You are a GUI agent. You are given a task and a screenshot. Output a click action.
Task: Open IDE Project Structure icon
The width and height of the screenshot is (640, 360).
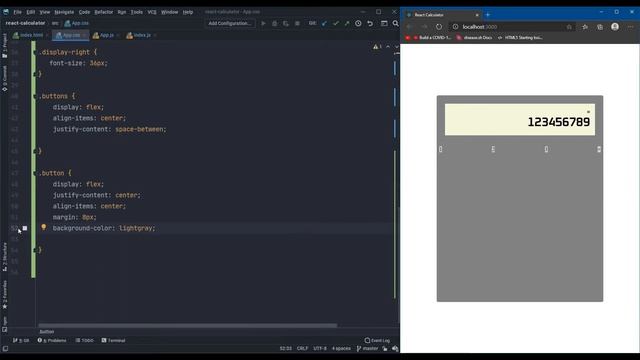[x=384, y=23]
